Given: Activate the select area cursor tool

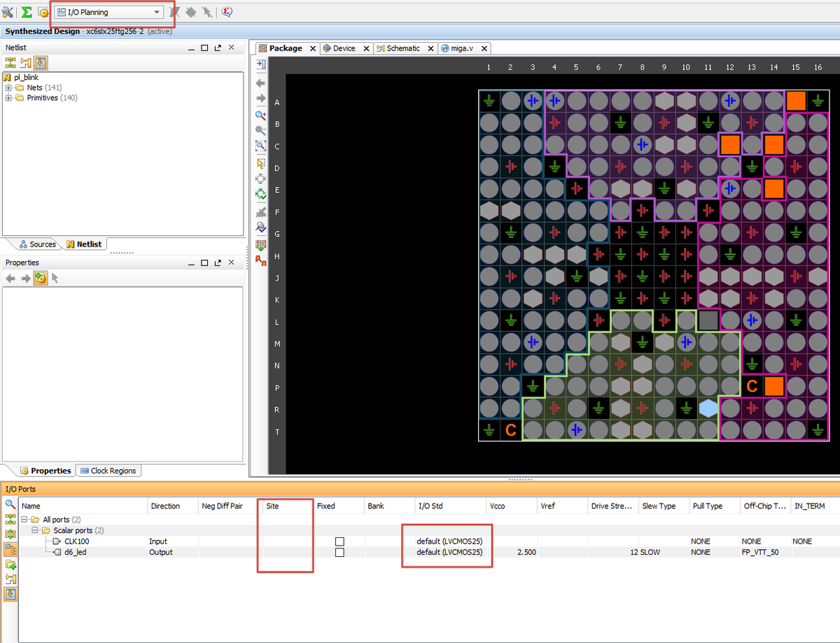Looking at the screenshot, I should point(260,163).
